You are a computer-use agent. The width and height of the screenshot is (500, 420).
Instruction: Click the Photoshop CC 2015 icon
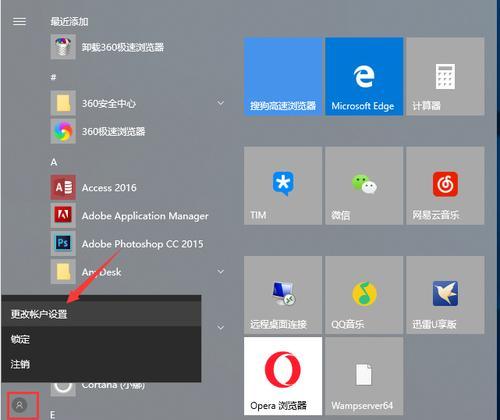63,243
